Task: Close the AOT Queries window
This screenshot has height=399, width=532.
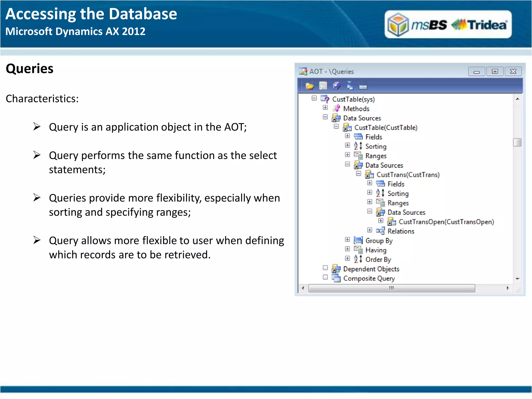Action: coord(513,71)
